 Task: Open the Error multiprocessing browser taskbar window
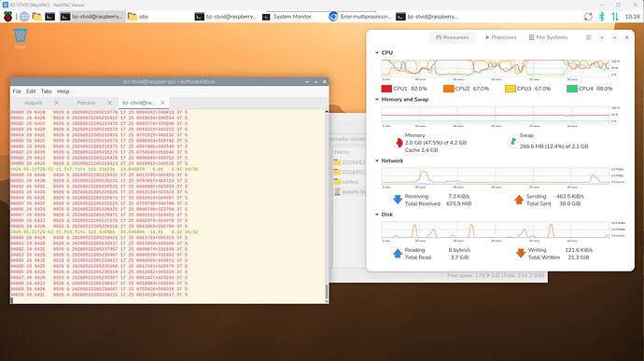[360, 17]
